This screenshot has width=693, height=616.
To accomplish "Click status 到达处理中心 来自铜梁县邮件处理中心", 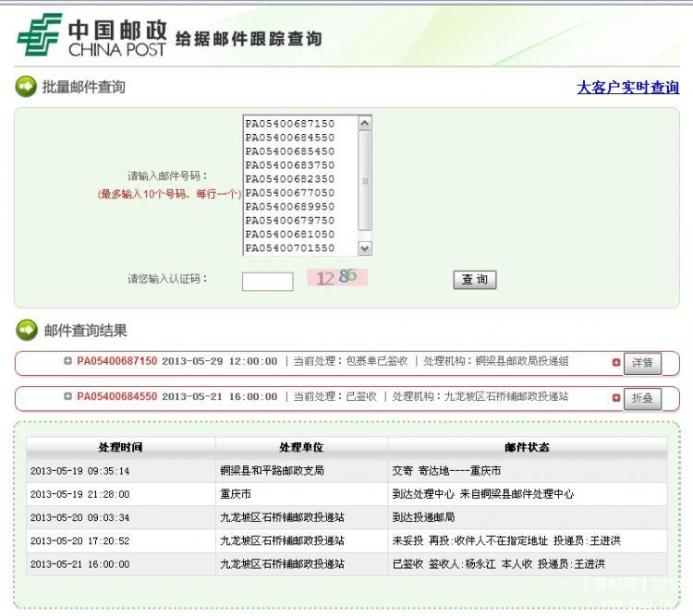I will [528, 494].
